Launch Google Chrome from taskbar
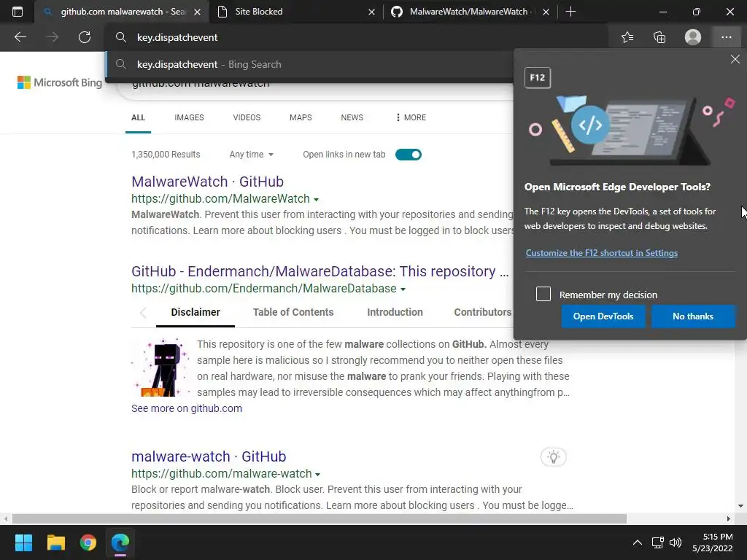Viewport: 747px width, 560px height. 88,542
